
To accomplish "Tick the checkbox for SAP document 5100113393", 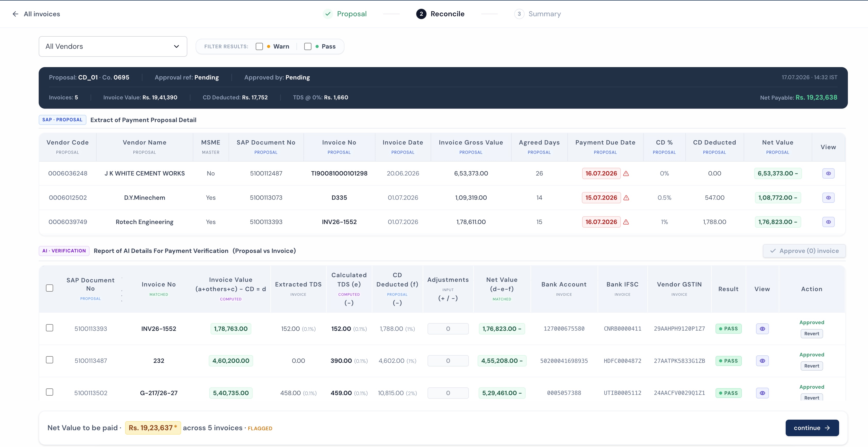I will click(x=50, y=328).
